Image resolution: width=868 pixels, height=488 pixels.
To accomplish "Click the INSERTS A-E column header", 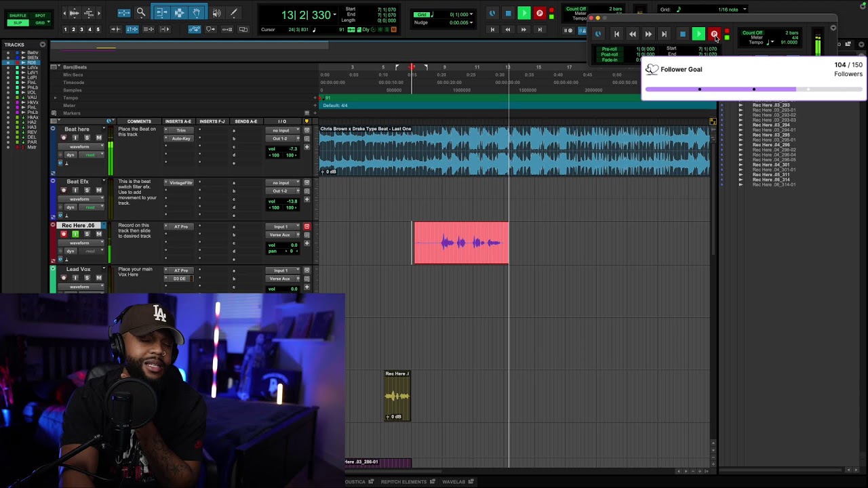I will pyautogui.click(x=178, y=121).
